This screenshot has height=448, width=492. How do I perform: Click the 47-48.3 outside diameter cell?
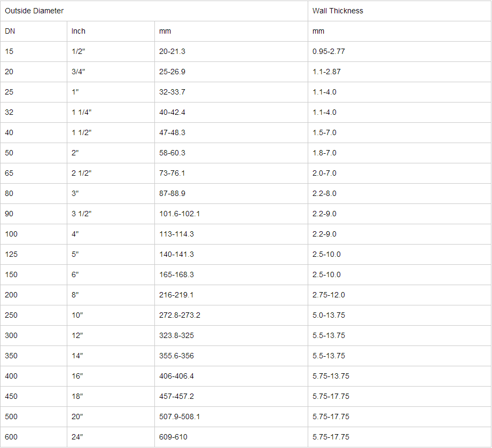(x=172, y=132)
